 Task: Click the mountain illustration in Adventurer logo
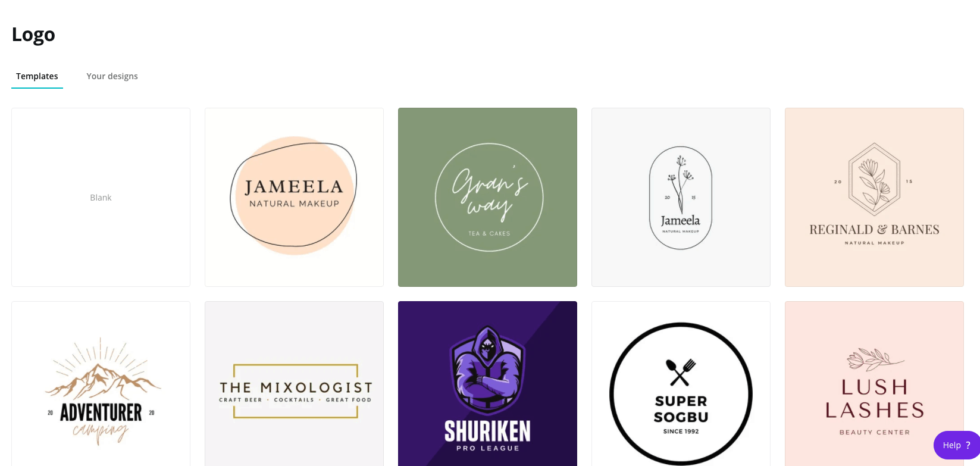102,373
